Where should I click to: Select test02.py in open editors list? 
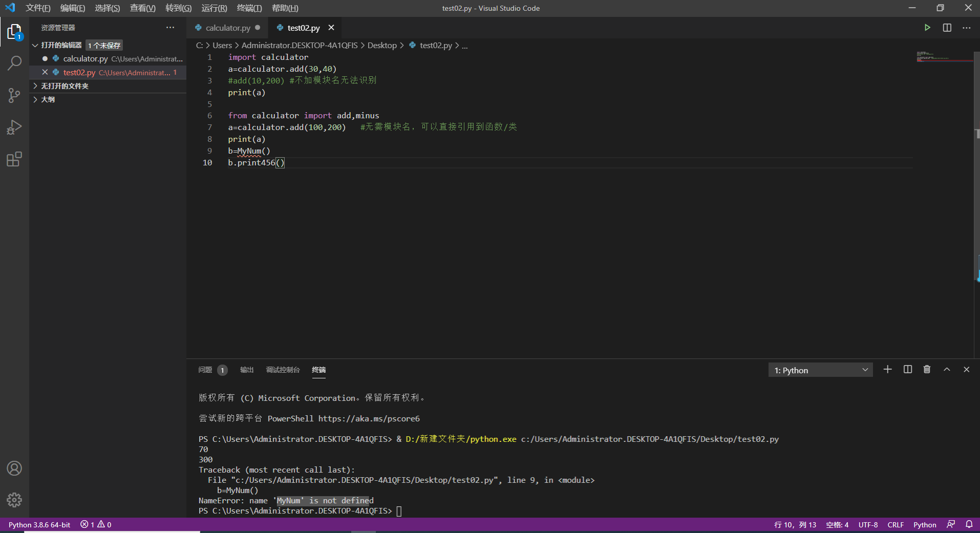(108, 72)
